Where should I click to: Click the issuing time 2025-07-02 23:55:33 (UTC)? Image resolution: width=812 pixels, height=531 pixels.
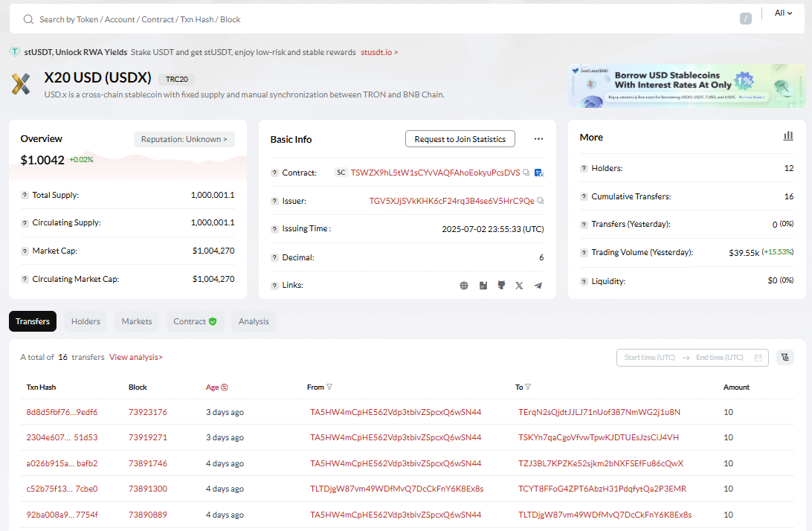tap(492, 229)
